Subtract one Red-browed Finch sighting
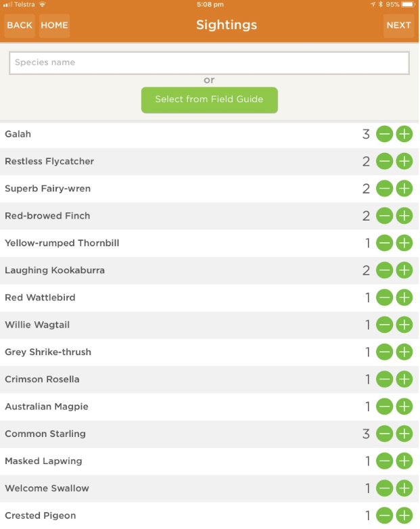This screenshot has width=420, height=529. pos(384,216)
